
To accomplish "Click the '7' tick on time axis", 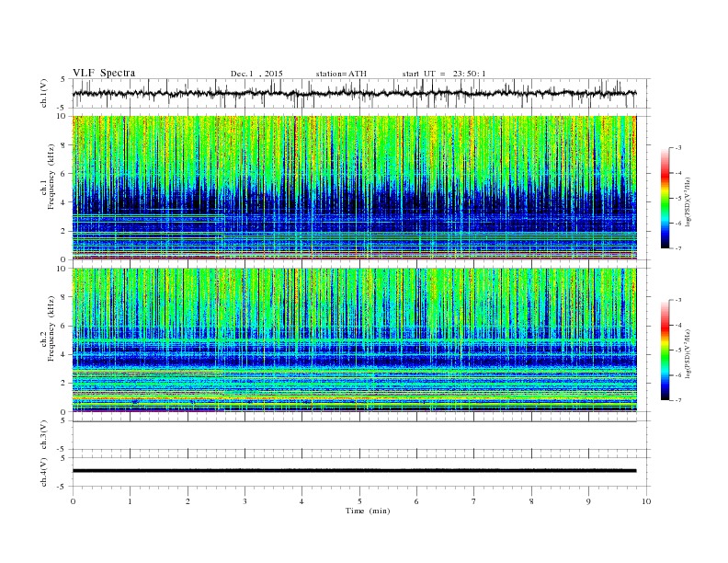I will coord(474,501).
